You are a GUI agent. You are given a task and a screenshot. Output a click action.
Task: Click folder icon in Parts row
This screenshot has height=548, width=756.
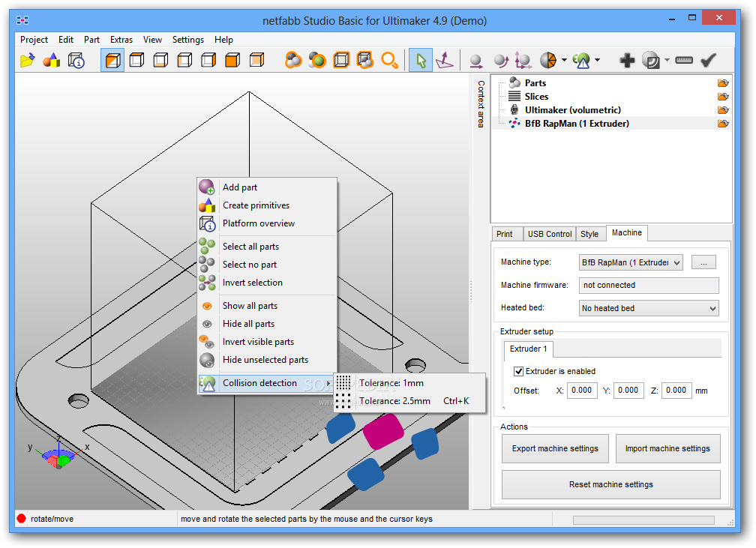723,83
